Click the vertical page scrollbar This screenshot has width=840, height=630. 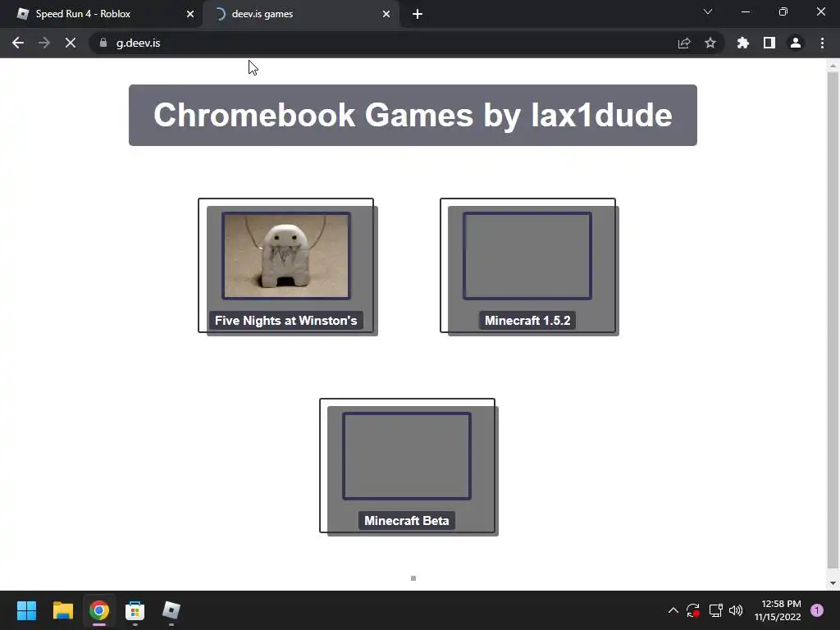tap(833, 321)
